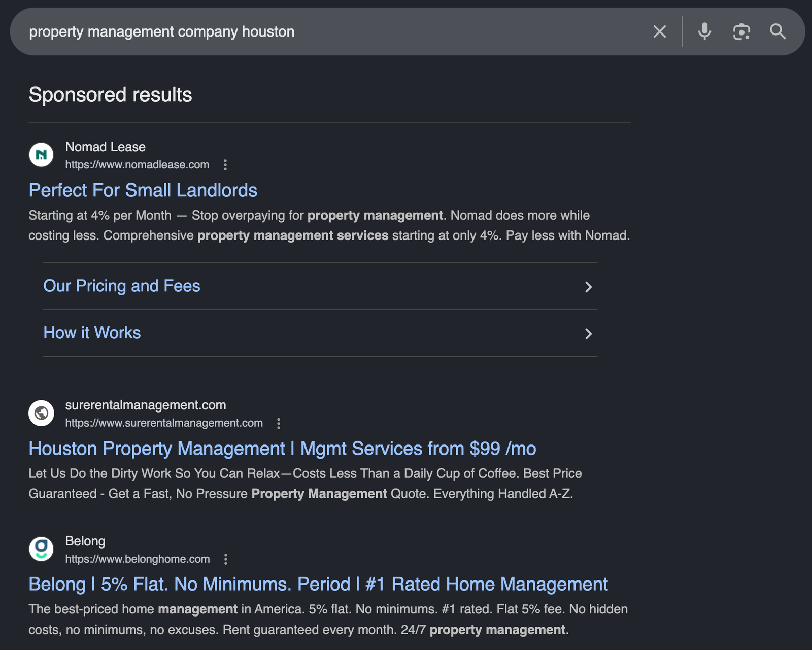Click How it Works sitelink
This screenshot has height=650, width=812.
(92, 333)
